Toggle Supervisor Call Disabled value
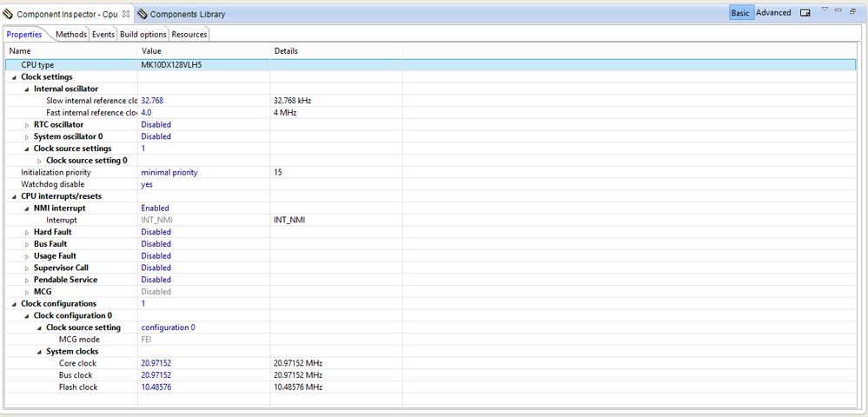The height and width of the screenshot is (417, 868). [x=156, y=268]
